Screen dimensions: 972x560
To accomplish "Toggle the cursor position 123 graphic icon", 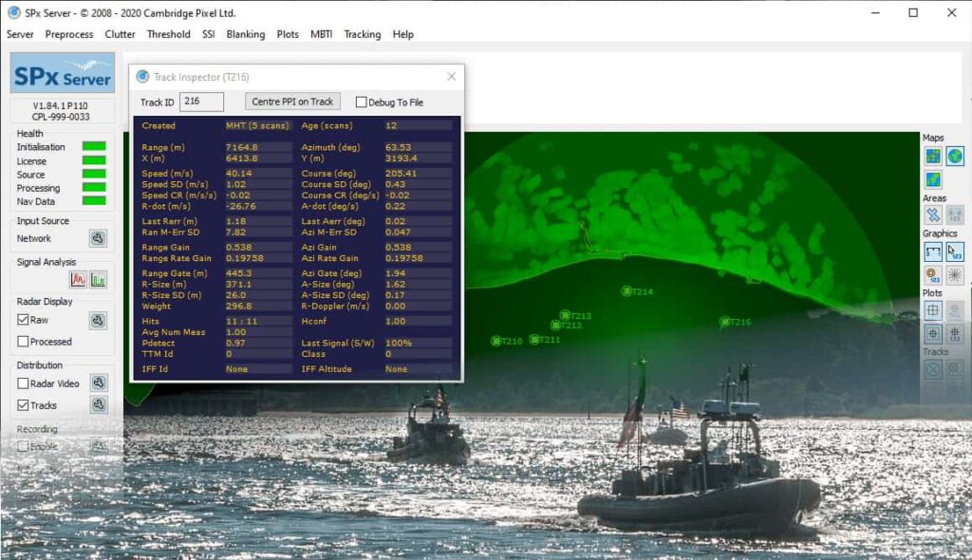I will pyautogui.click(x=955, y=252).
